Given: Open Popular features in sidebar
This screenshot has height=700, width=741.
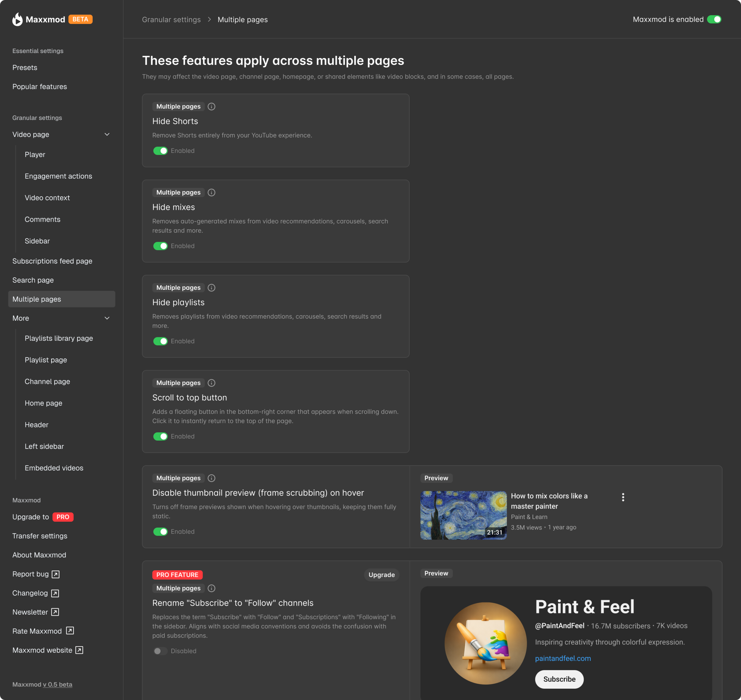Looking at the screenshot, I should (40, 87).
